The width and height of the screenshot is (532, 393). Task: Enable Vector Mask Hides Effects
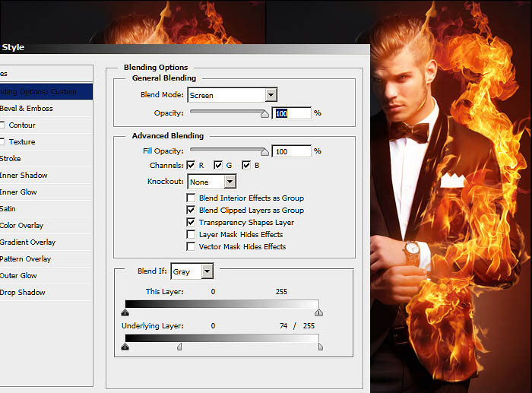pos(191,246)
